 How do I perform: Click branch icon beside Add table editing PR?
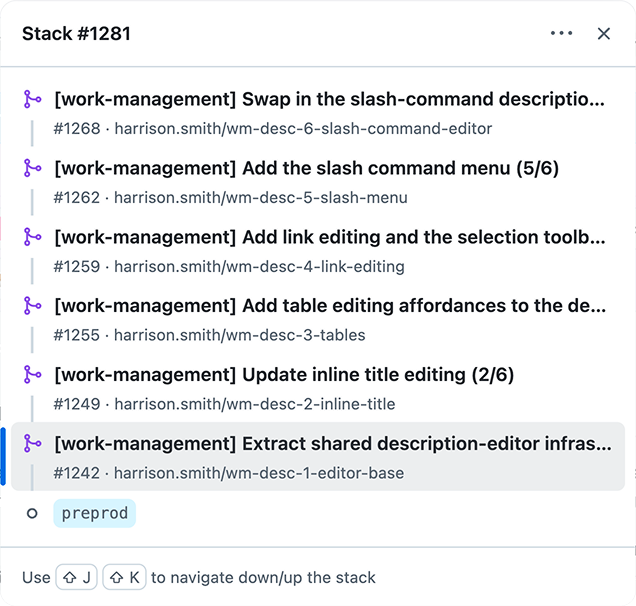pos(32,305)
